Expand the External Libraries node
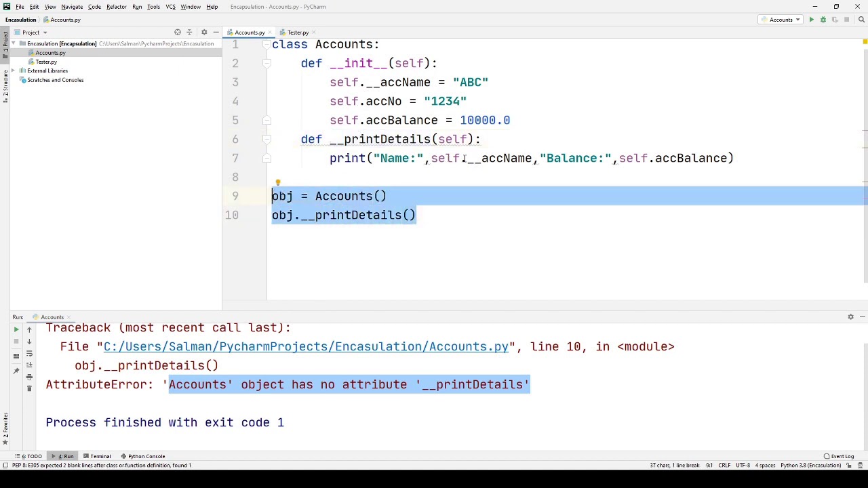Image resolution: width=868 pixels, height=488 pixels. [x=14, y=71]
